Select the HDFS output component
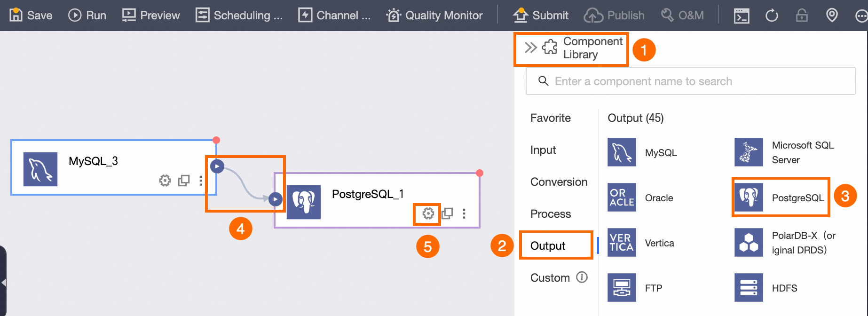868x316 pixels. click(766, 288)
